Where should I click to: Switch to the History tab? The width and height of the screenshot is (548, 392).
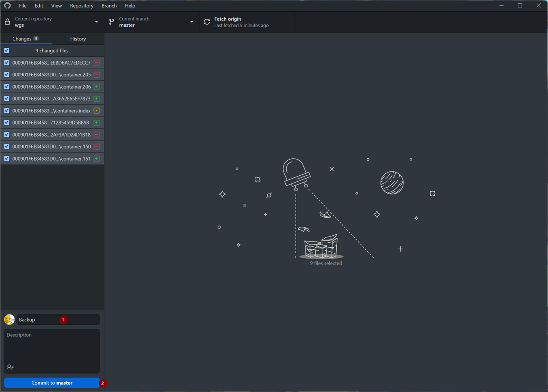click(78, 39)
